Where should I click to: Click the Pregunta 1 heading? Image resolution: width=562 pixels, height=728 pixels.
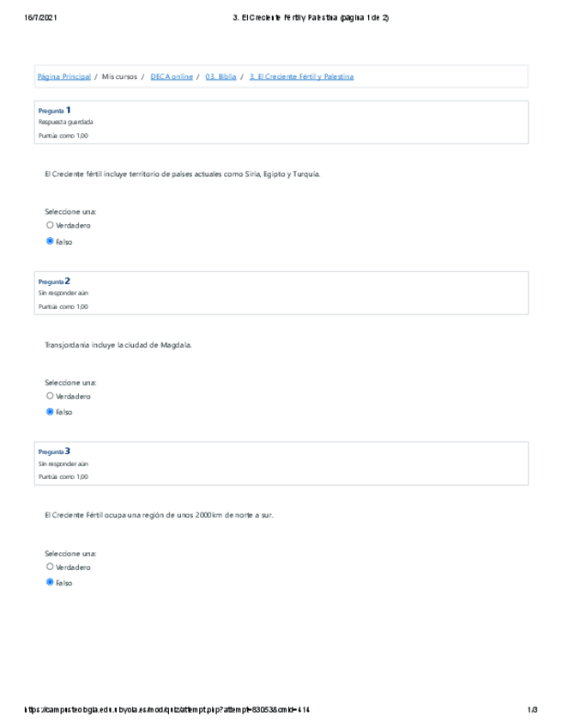pos(54,111)
